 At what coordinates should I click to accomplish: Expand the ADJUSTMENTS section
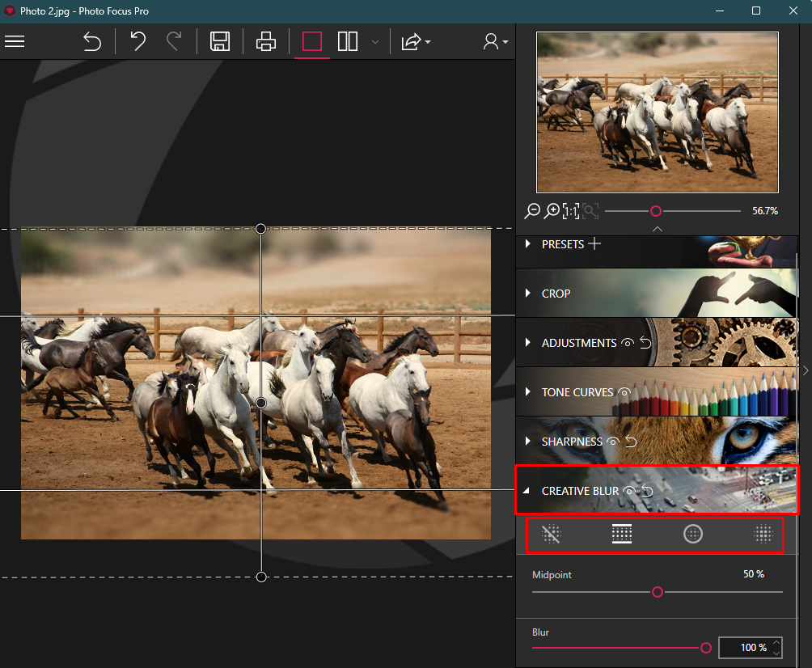527,342
